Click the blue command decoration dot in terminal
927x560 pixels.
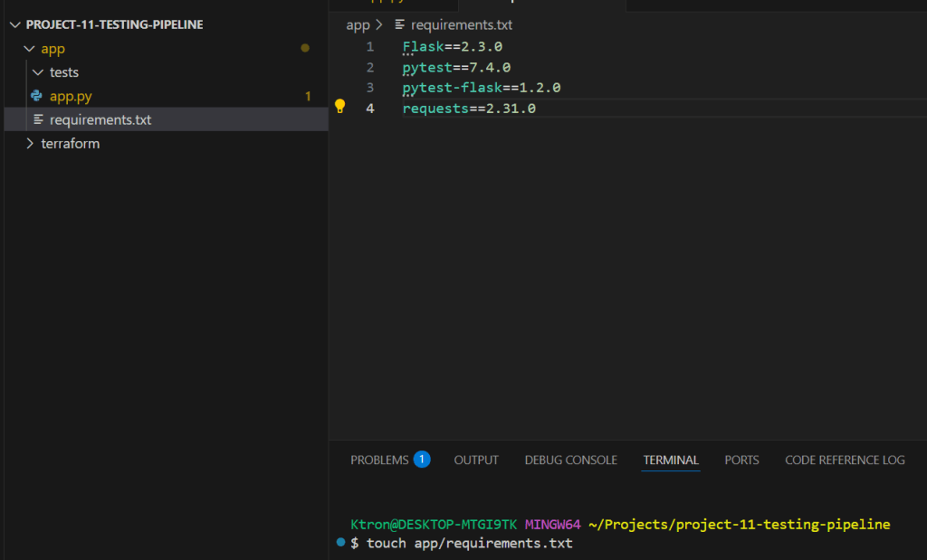coord(340,542)
